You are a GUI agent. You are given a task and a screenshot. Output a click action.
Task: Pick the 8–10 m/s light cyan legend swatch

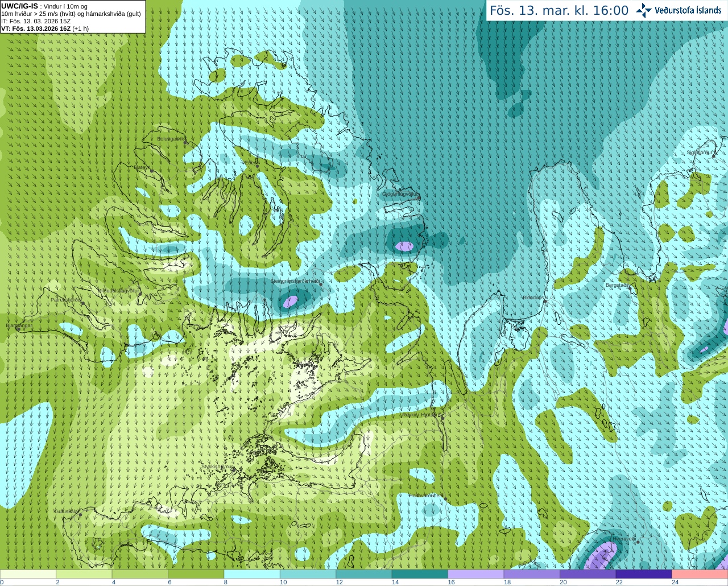252,574
